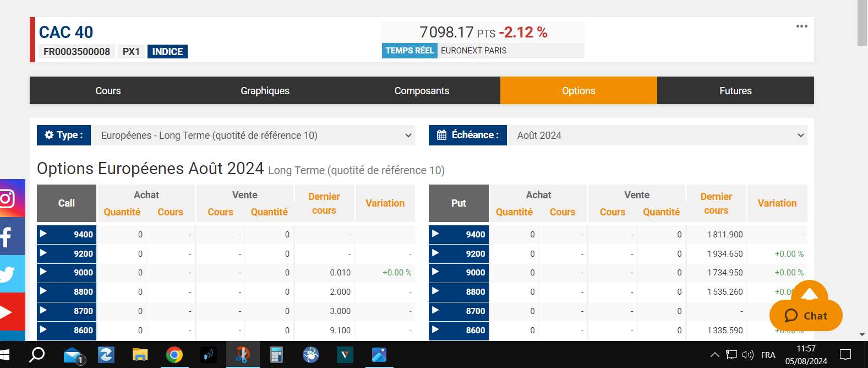Screen dimensions: 868x368
Task: Click Call 9000 variation +0.00 %
Action: (397, 272)
